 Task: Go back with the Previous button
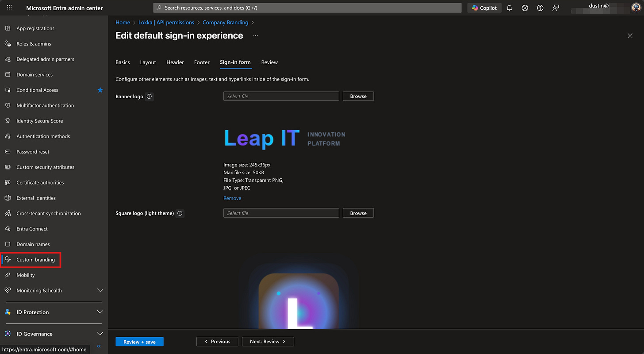pyautogui.click(x=217, y=342)
